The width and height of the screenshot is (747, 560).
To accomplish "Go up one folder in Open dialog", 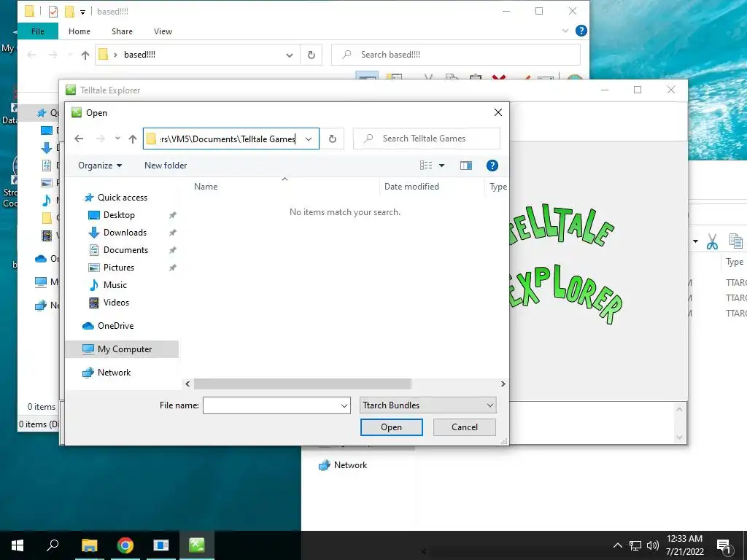I will (x=133, y=139).
